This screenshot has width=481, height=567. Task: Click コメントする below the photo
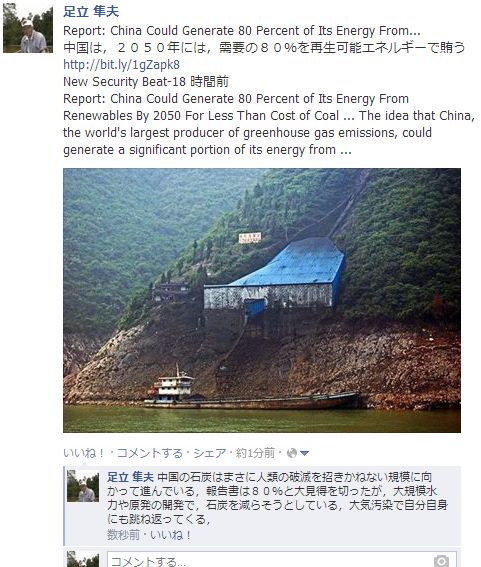click(149, 453)
